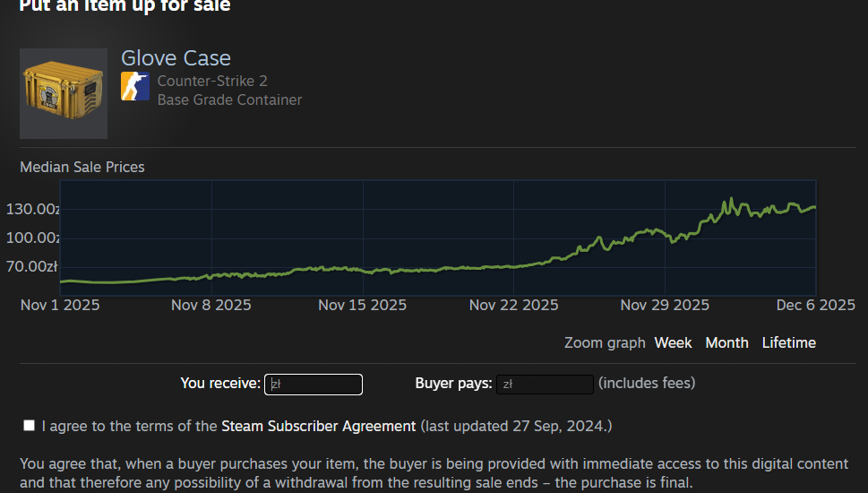Screen dimensions: 868x493
Task: Click the Glove Case item title
Action: [176, 58]
